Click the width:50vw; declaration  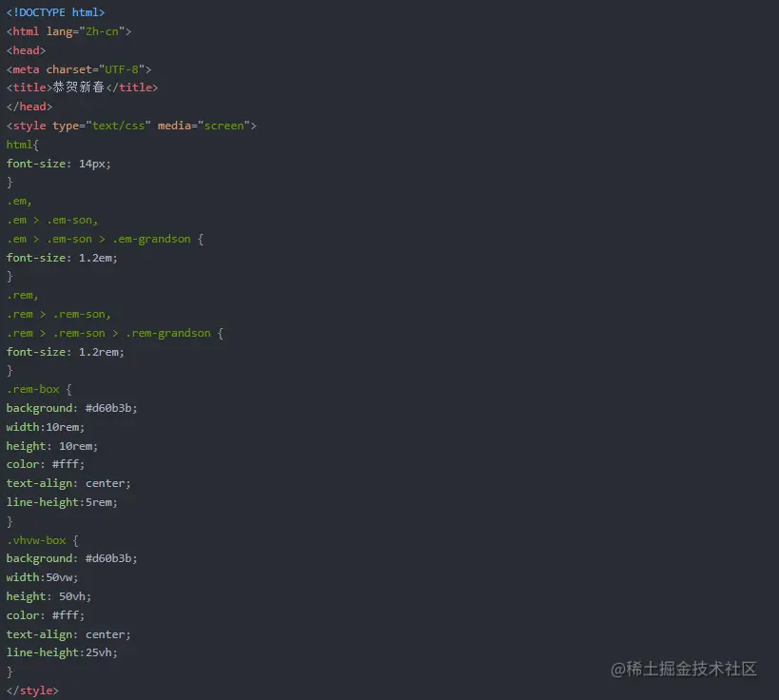(42, 577)
